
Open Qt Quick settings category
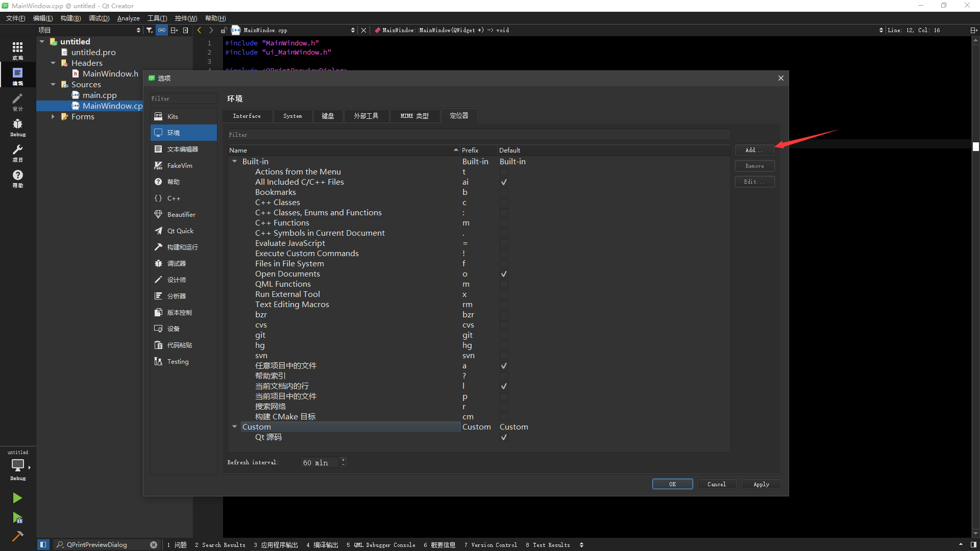click(180, 231)
